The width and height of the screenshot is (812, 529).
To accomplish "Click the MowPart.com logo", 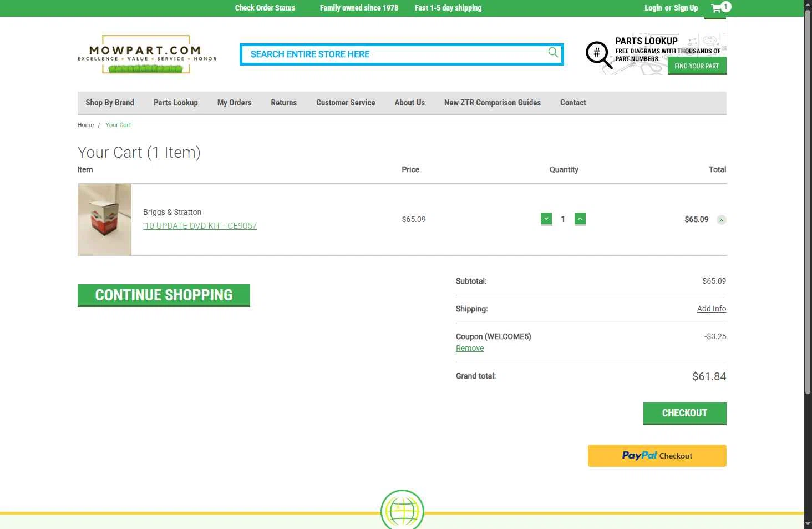I will pos(147,54).
